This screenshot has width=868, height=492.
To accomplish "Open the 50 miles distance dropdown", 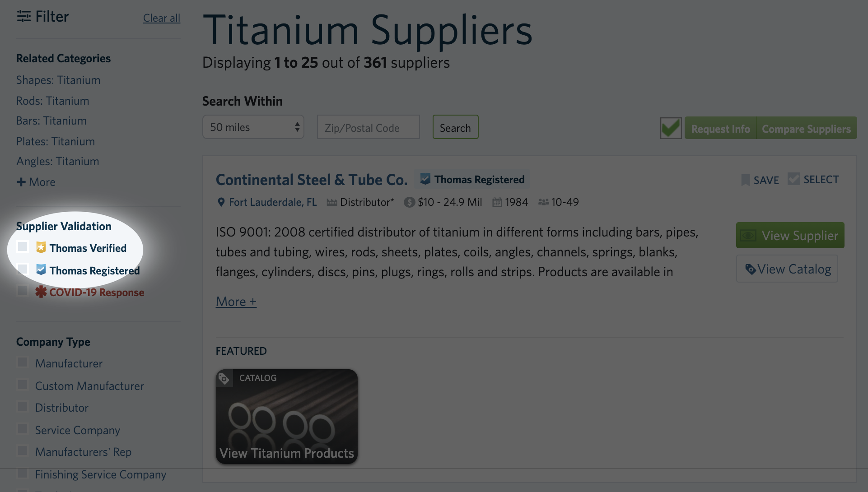I will click(253, 127).
